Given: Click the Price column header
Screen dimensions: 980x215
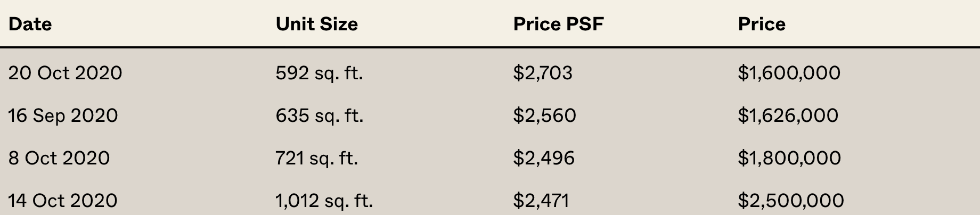Looking at the screenshot, I should click(x=762, y=24).
